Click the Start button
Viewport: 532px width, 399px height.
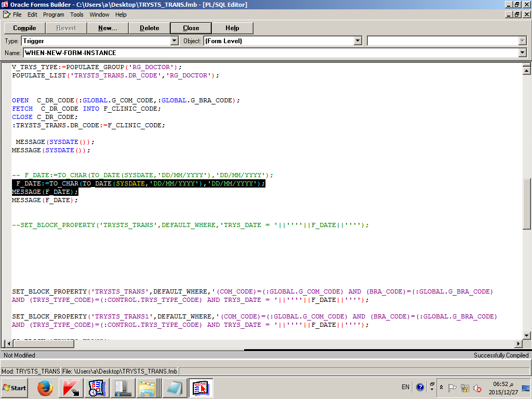[x=15, y=388]
